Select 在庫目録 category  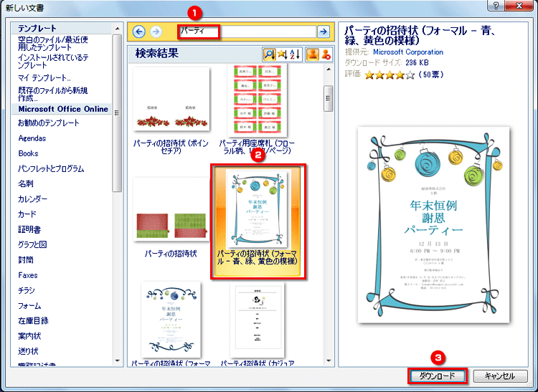[33, 321]
